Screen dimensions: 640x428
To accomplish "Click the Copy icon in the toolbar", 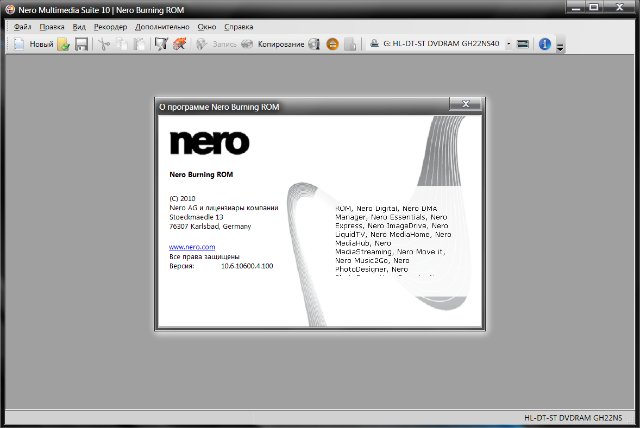I will [122, 44].
